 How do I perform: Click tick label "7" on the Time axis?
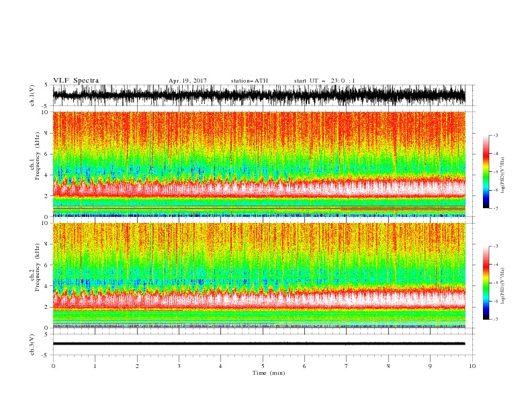pyautogui.click(x=347, y=366)
